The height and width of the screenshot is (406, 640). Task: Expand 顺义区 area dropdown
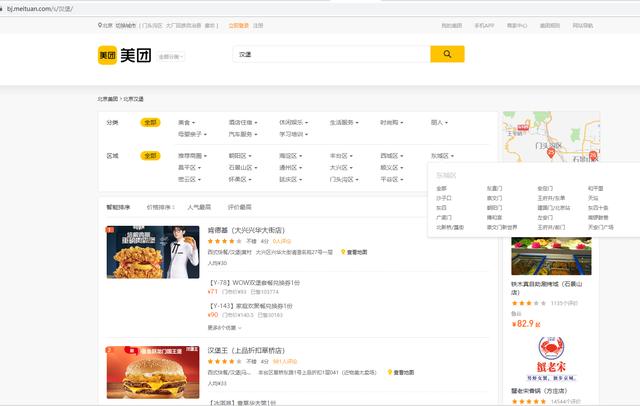click(392, 168)
